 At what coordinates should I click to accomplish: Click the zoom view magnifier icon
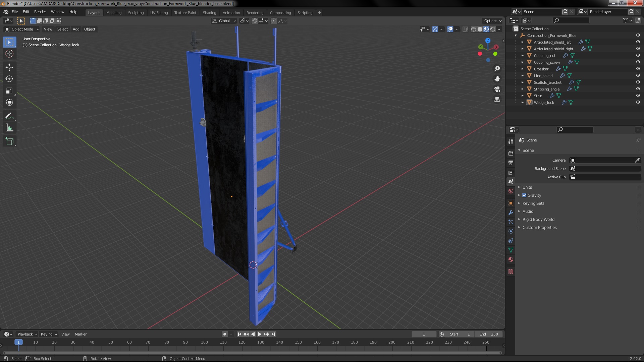click(497, 69)
